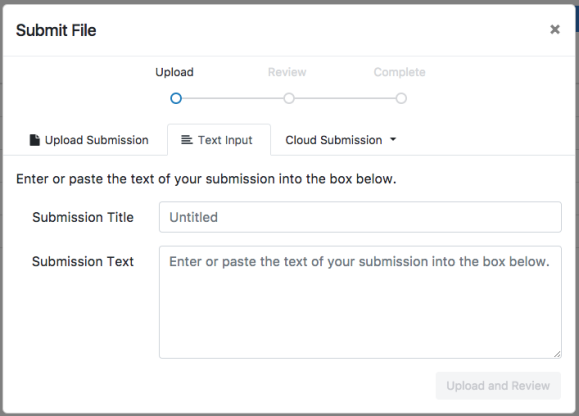Click the Review step label
The image size is (579, 416).
(287, 72)
